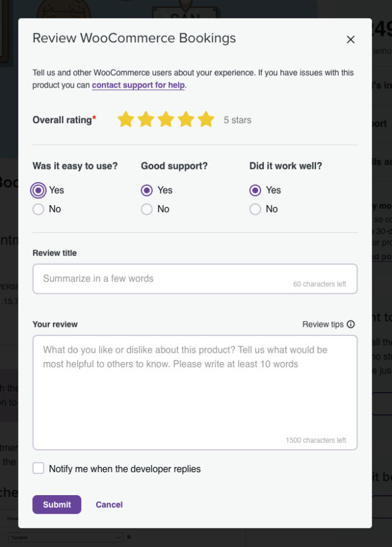Enable notify when developer replies checkbox
This screenshot has height=547, width=392.
coord(39,468)
